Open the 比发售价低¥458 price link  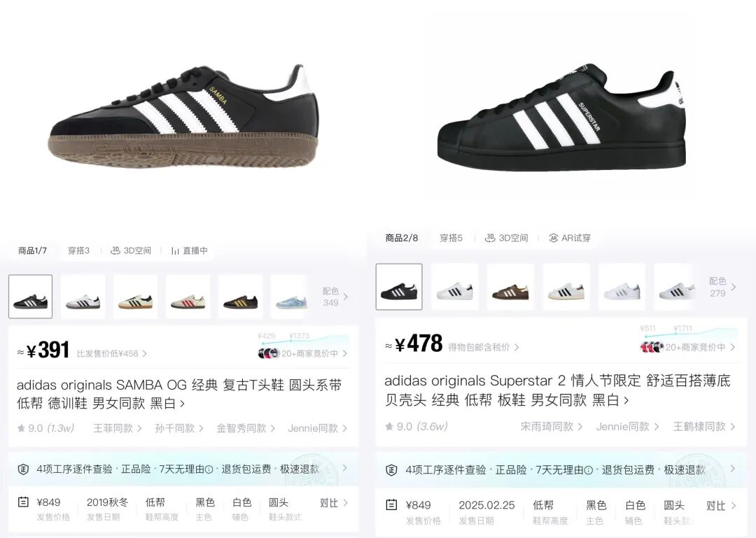point(112,353)
